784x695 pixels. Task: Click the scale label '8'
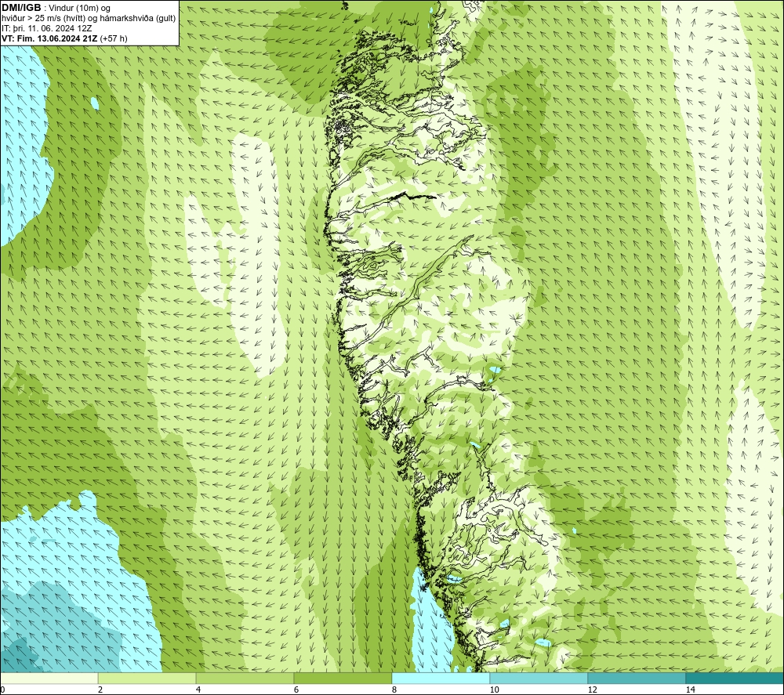tap(394, 690)
